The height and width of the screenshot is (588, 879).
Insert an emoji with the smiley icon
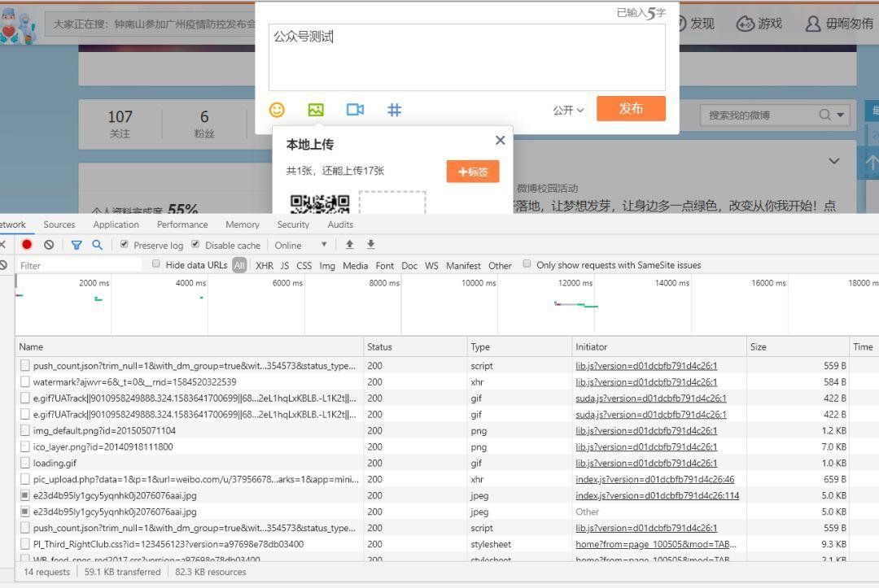tap(277, 110)
